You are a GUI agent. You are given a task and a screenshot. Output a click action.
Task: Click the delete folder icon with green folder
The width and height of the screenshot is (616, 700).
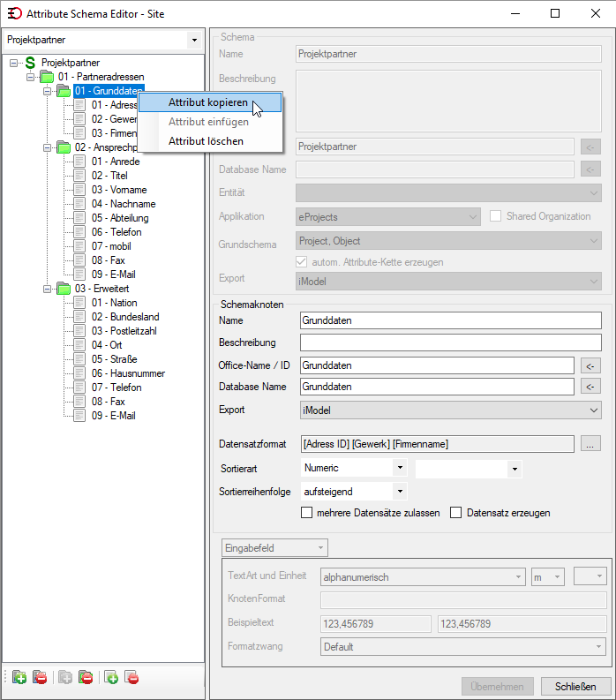tap(86, 677)
